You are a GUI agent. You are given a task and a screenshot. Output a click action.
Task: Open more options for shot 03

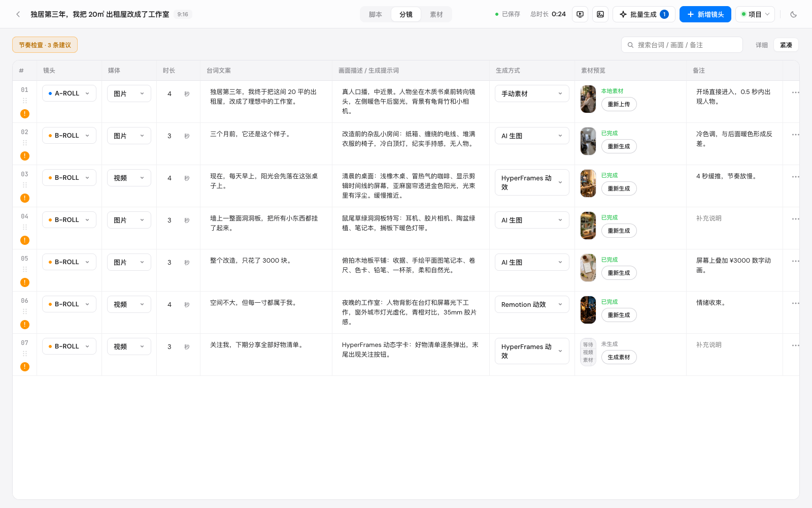[x=795, y=177]
